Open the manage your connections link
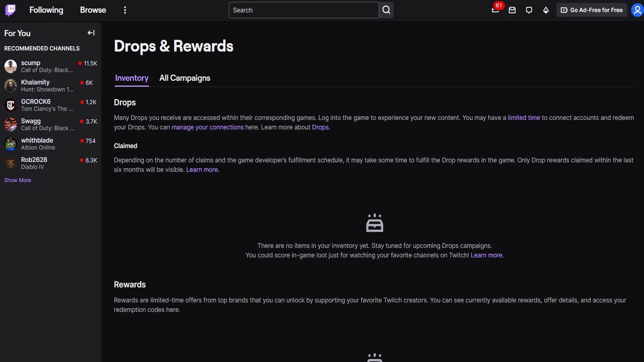This screenshot has width=644, height=362. point(207,128)
